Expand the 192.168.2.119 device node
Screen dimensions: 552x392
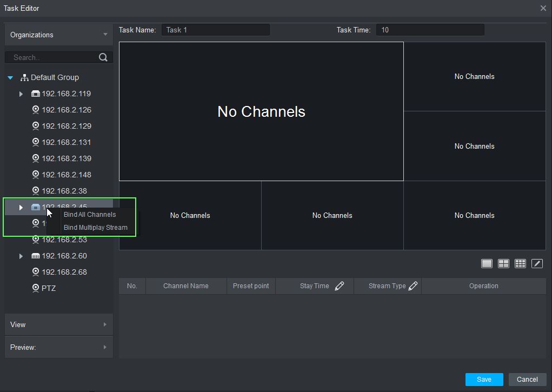click(x=21, y=94)
